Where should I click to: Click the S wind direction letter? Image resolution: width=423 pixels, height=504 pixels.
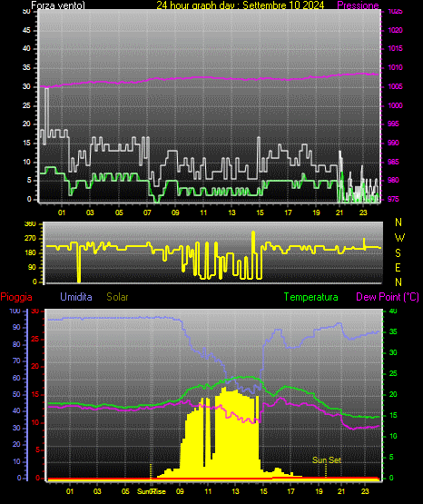tap(398, 253)
